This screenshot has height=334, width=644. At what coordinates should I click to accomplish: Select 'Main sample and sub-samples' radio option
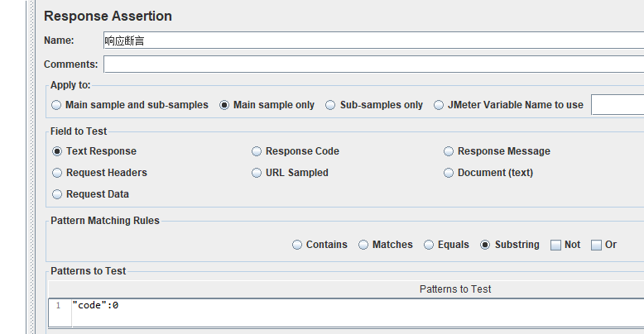click(56, 105)
